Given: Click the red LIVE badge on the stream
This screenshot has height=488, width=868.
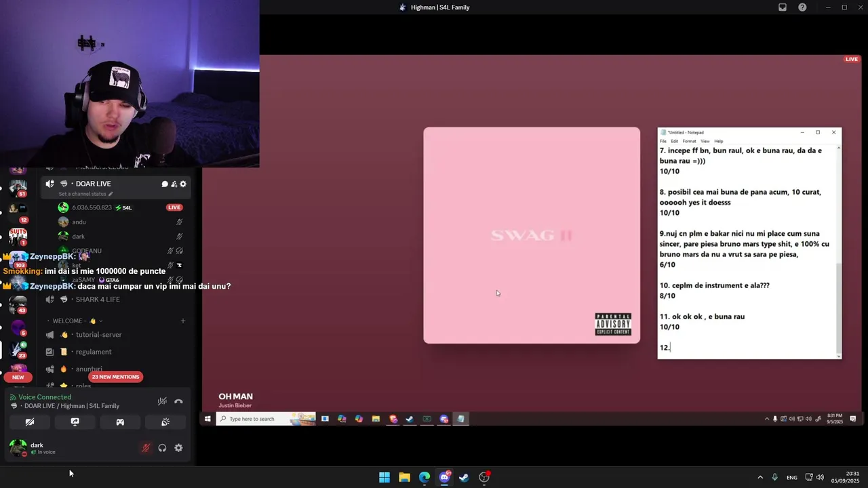Looking at the screenshot, I should coord(852,60).
